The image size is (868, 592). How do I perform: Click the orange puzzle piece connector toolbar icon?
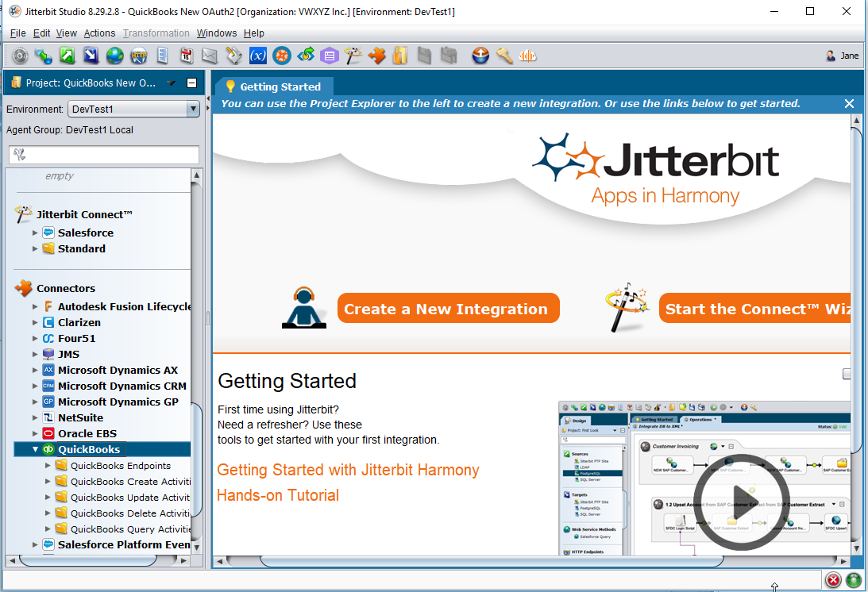click(377, 56)
